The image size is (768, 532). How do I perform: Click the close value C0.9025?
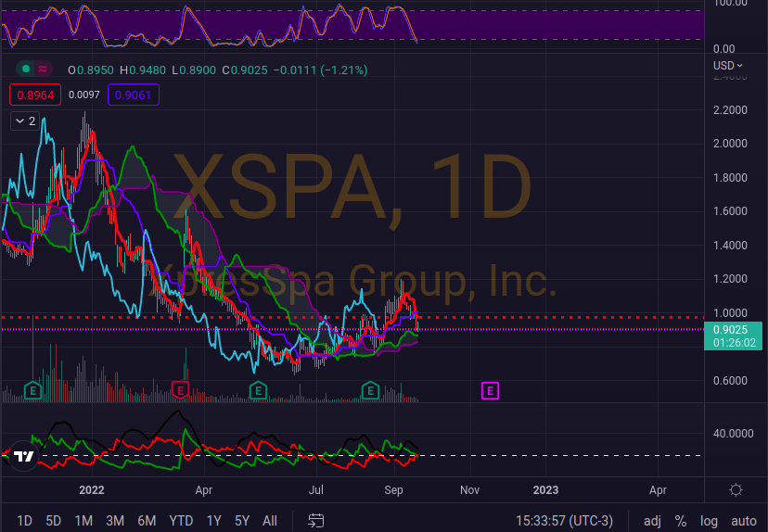click(x=245, y=70)
